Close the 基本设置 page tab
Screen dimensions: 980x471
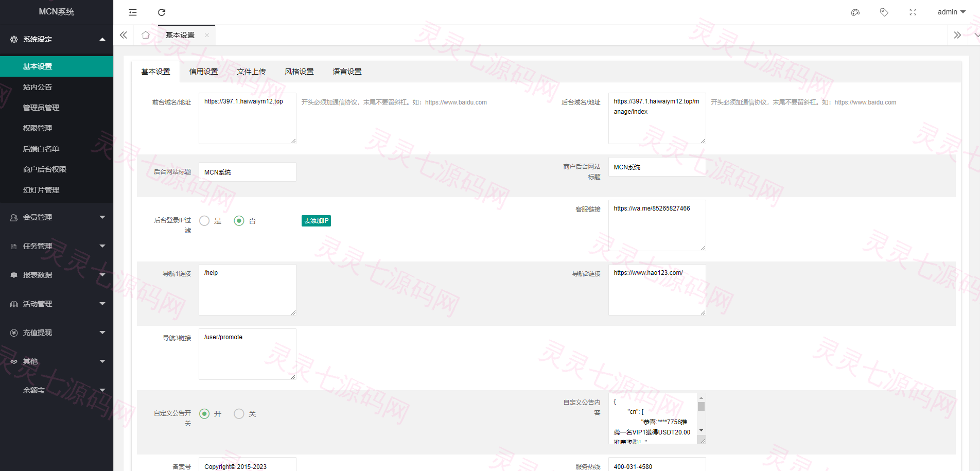click(207, 36)
